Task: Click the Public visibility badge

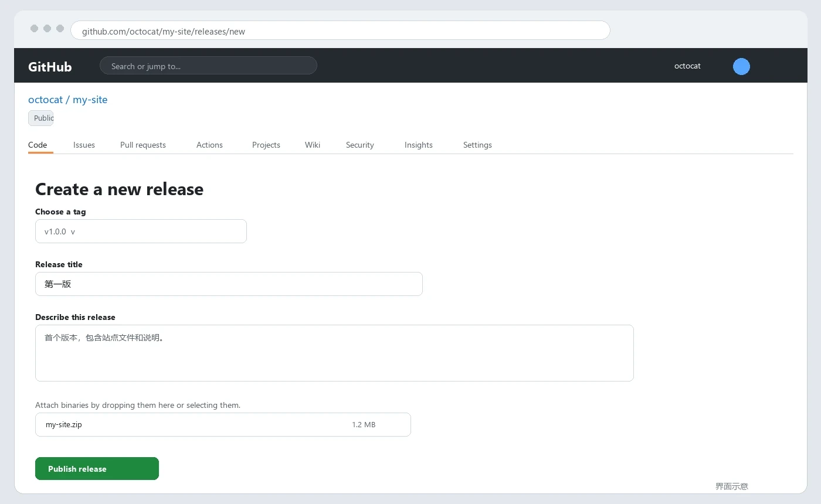Action: pyautogui.click(x=41, y=118)
